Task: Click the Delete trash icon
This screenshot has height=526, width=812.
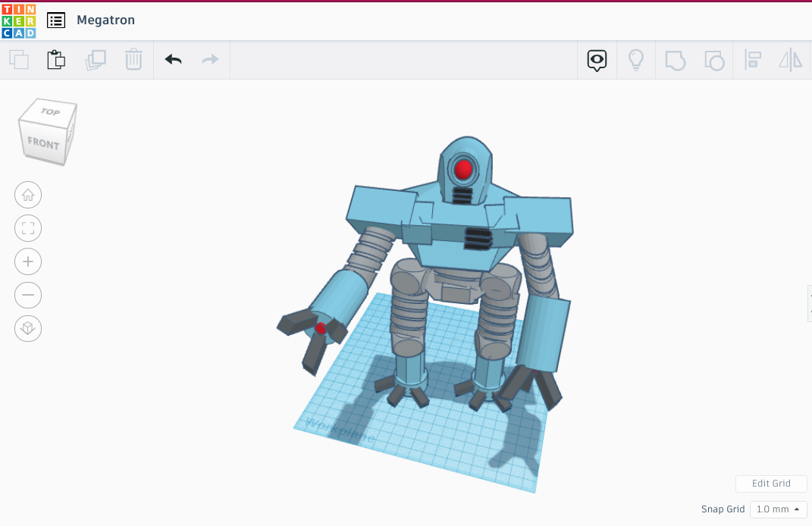Action: tap(133, 60)
